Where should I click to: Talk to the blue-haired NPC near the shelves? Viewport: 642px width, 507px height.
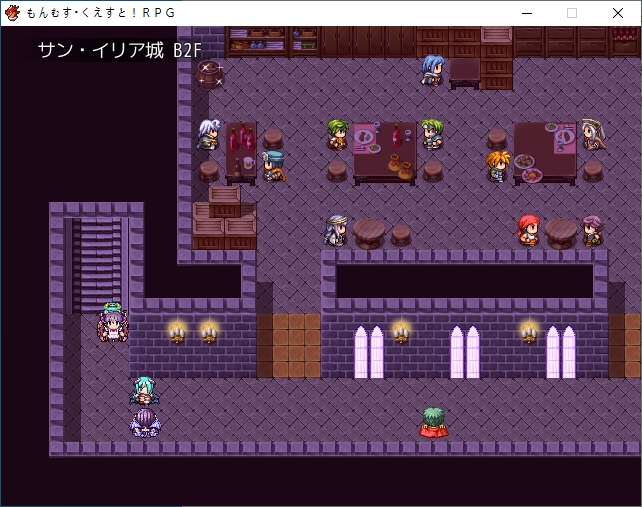click(x=432, y=70)
